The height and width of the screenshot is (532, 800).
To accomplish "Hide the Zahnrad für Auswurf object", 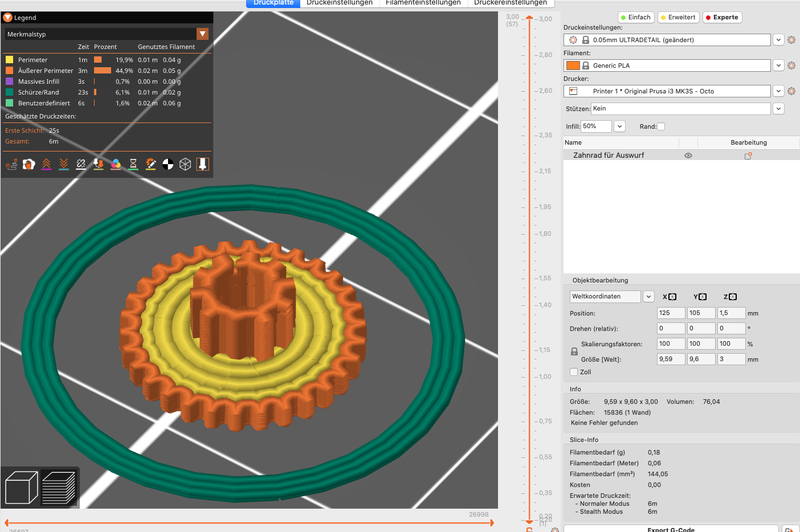I will coord(688,155).
